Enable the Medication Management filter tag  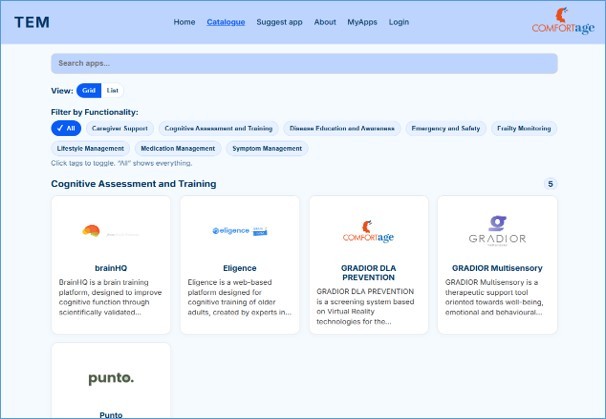[x=178, y=148]
